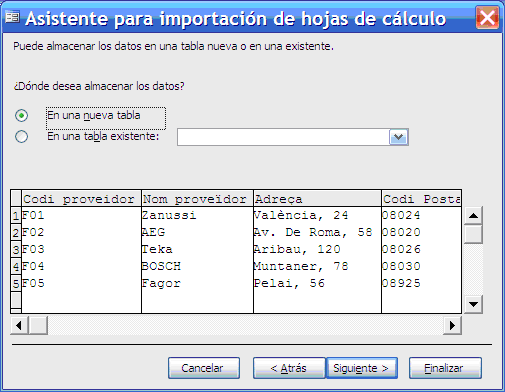Click the address cell 'Muntaner, 78'
This screenshot has height=392, width=505.
318,266
